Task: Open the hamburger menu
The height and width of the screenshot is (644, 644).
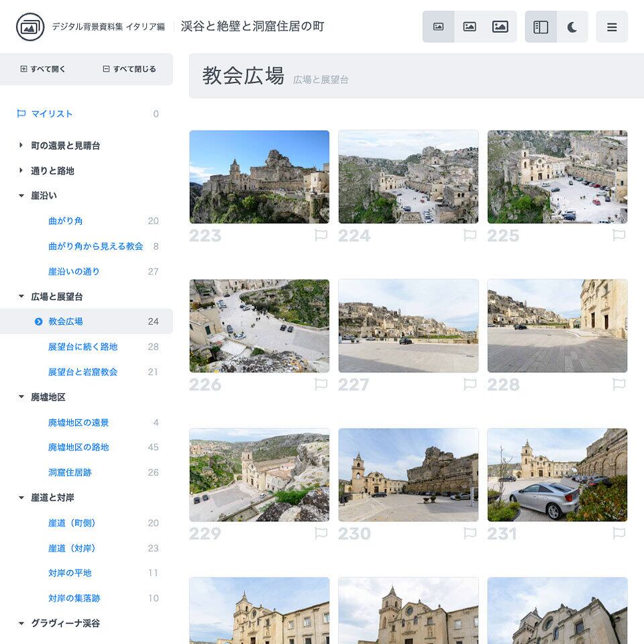Action: (x=612, y=27)
